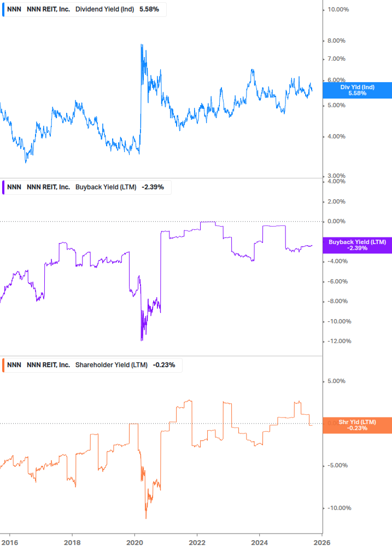The image size is (392, 550).
Task: Click the blue color marker of Dividend Yield legend
Action: 3,9
